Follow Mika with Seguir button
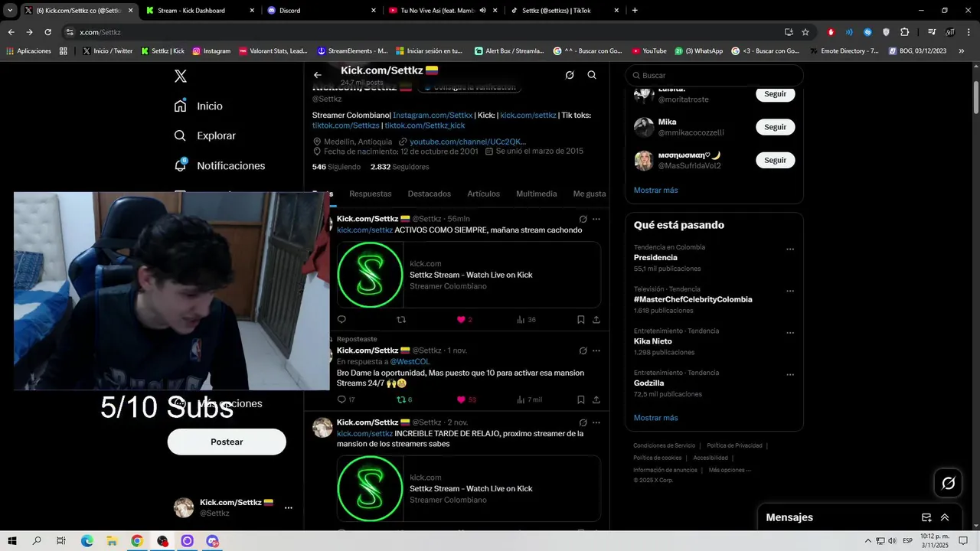Viewport: 980px width, 551px height. [775, 127]
